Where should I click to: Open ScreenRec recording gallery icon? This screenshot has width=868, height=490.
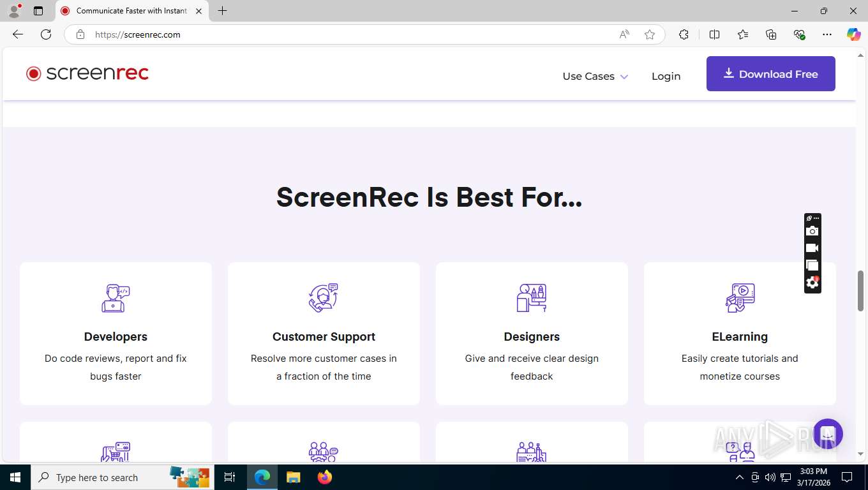[812, 265]
